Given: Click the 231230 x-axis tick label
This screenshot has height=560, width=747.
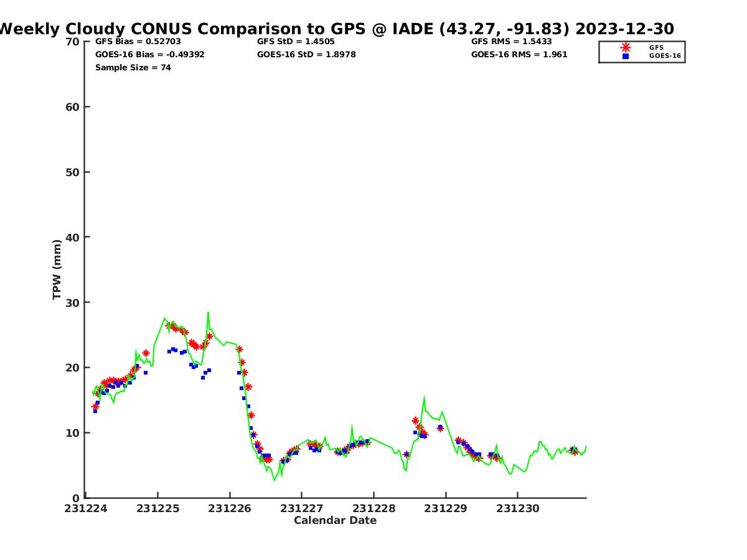Looking at the screenshot, I should pos(517,508).
